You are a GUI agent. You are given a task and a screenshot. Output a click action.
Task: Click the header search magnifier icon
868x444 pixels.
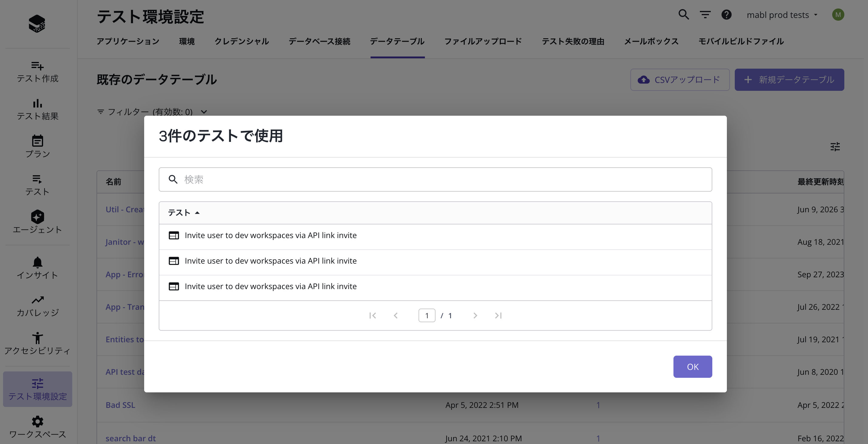click(684, 15)
